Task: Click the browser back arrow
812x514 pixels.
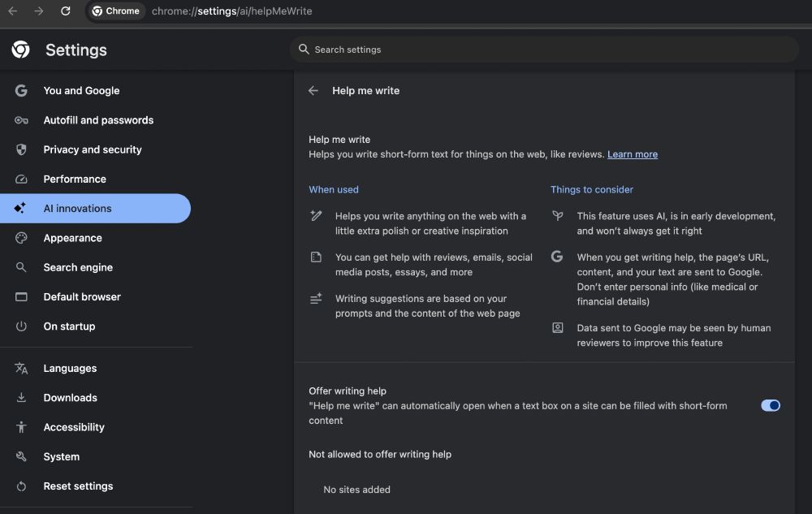Action: (13, 11)
